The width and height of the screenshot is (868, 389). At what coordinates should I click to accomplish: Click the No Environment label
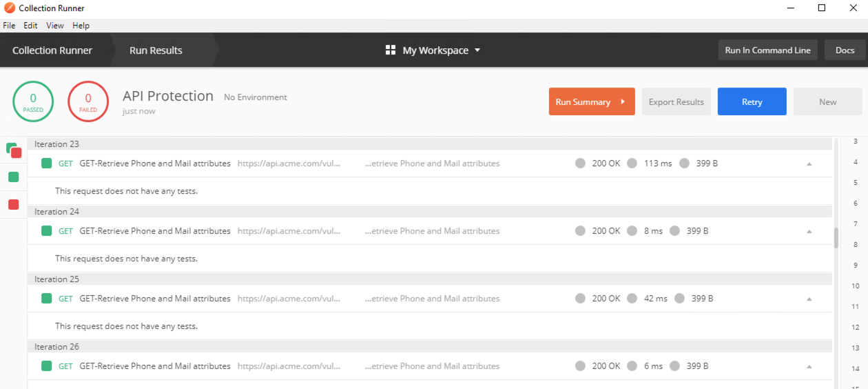tap(256, 97)
